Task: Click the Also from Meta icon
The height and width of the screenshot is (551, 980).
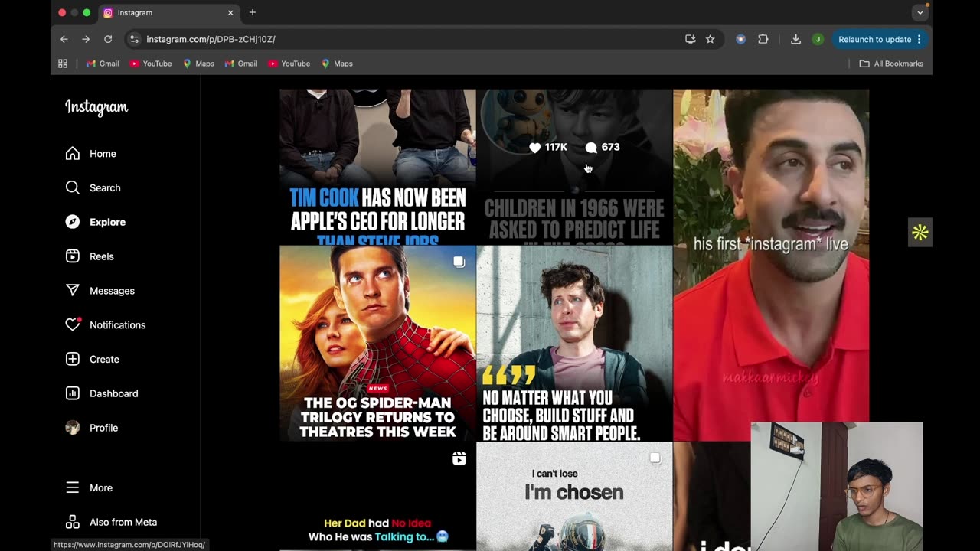Action: click(73, 522)
